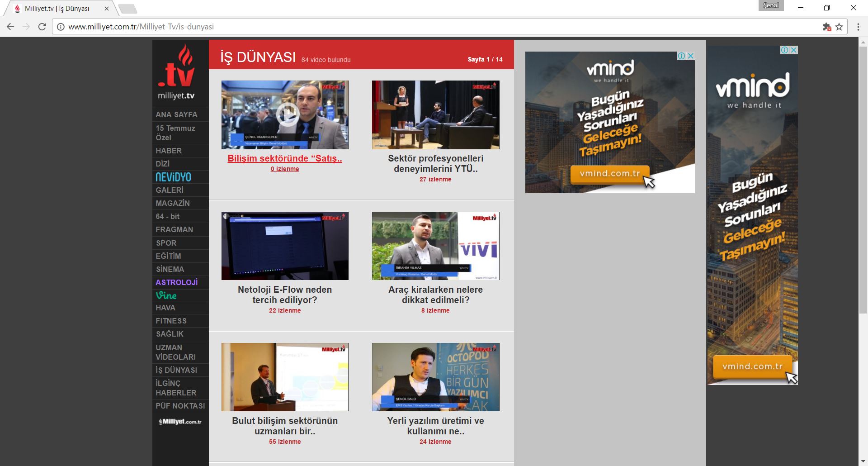
Task: Open the SİNEMA section
Action: 170,269
